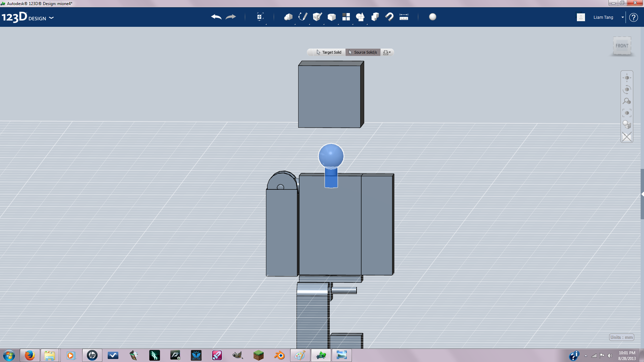The width and height of the screenshot is (644, 362).
Task: Click the user profile avatar
Action: [x=581, y=17]
